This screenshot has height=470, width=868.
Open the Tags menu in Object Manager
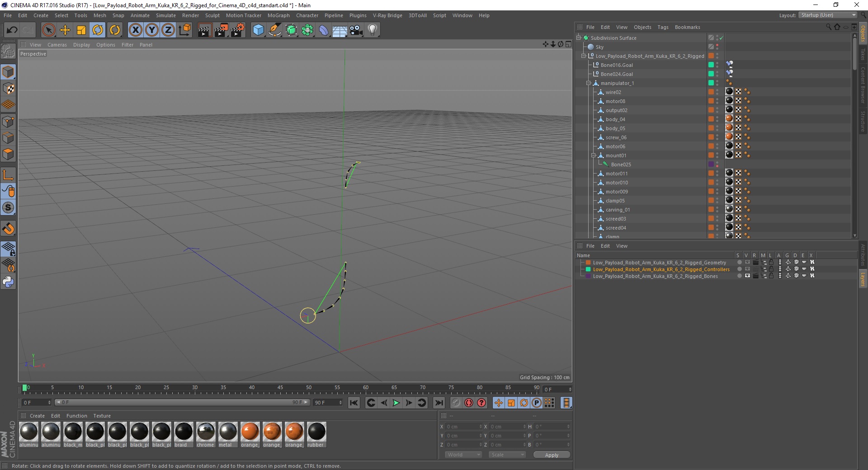(x=663, y=27)
